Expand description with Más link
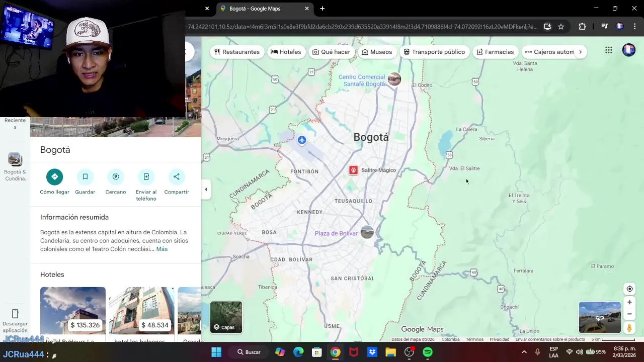 (x=162, y=249)
